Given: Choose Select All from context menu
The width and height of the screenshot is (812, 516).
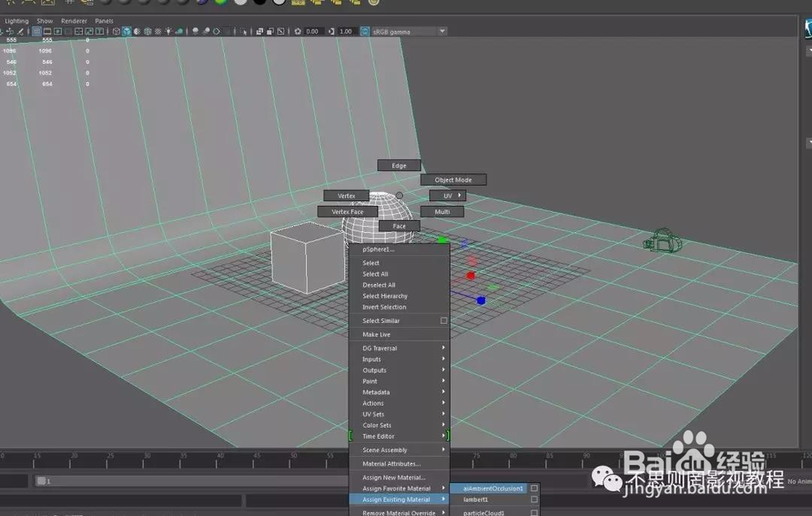Looking at the screenshot, I should (x=399, y=273).
